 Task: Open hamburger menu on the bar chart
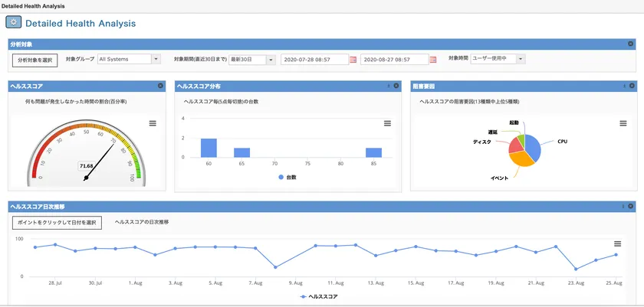click(387, 123)
